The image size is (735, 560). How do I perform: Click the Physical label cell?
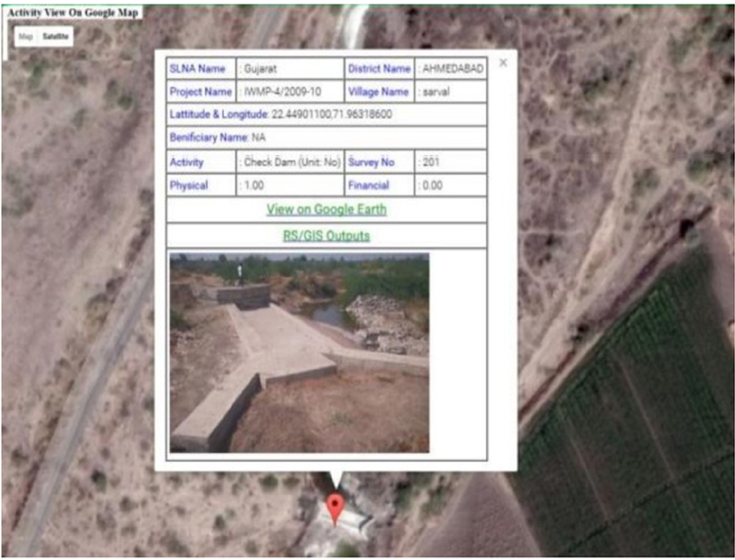point(201,185)
